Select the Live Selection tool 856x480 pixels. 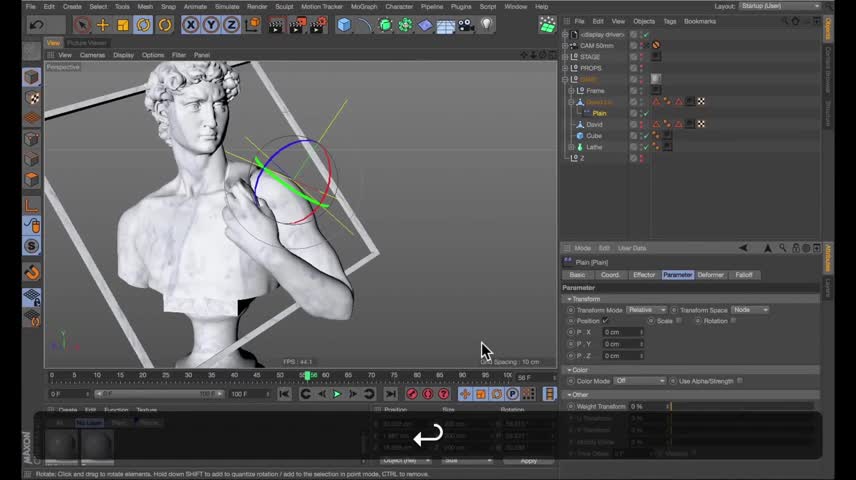click(x=82, y=25)
